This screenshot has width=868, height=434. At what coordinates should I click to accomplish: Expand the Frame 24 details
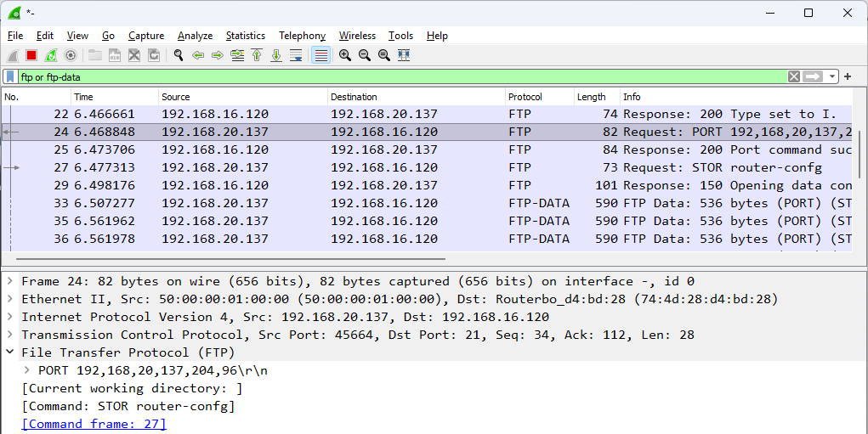tap(10, 281)
